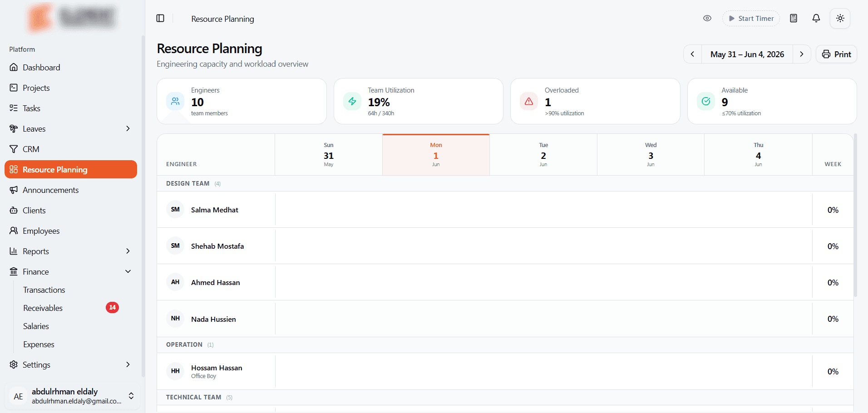This screenshot has width=868, height=413.
Task: Go to previous week arrow
Action: [693, 54]
